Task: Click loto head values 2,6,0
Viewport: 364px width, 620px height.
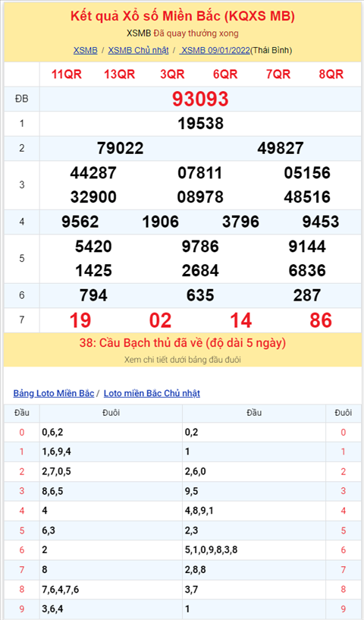Action: (x=195, y=471)
